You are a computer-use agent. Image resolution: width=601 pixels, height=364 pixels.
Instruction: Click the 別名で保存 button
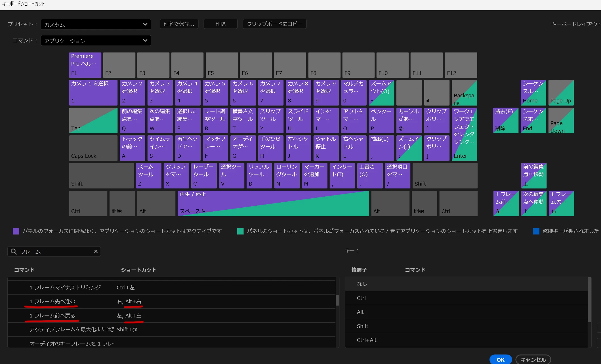click(x=179, y=24)
